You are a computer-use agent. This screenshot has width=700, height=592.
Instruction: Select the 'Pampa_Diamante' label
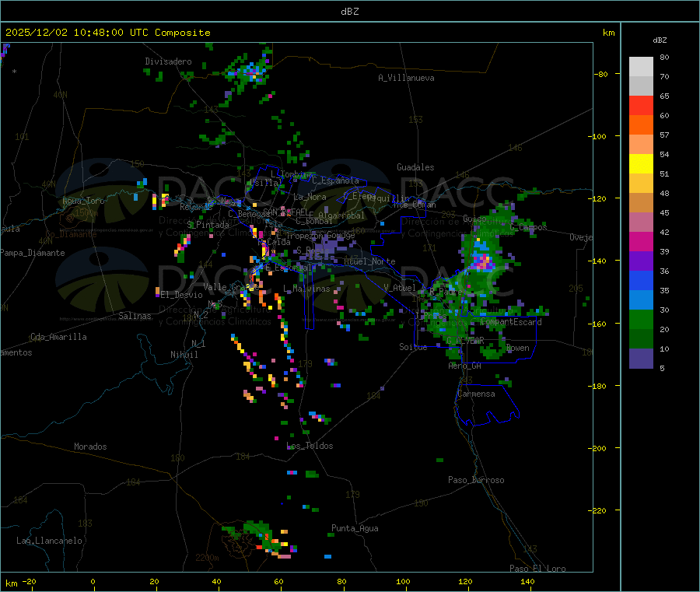(33, 253)
